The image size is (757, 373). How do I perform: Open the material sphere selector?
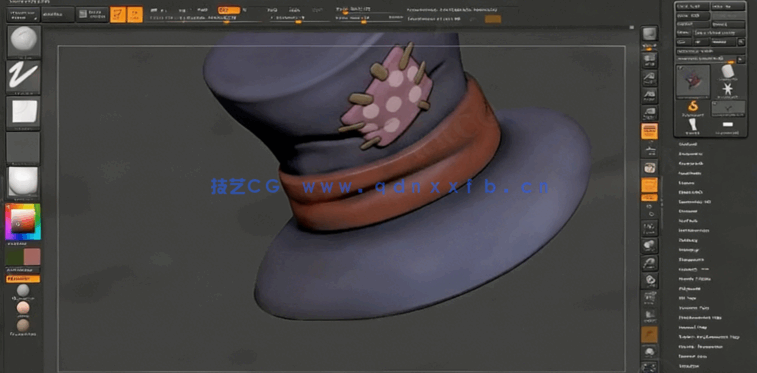[x=24, y=182]
